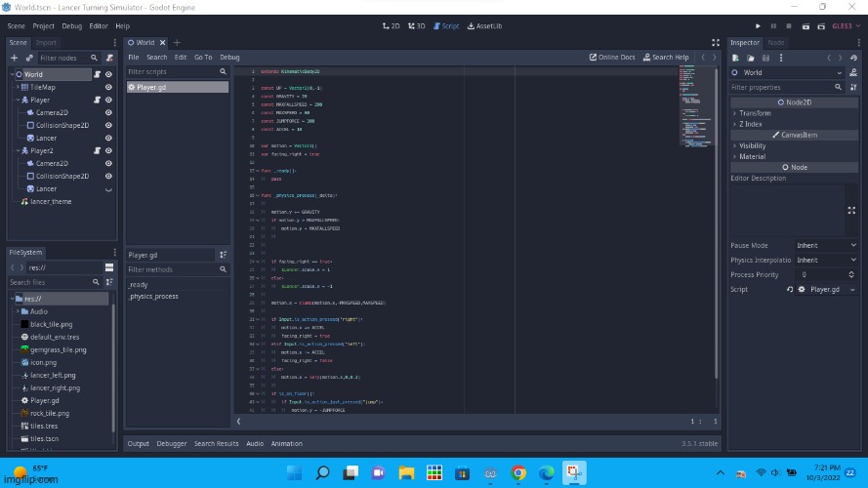Screen dimensions: 868x488
Task: Click the Play project button
Action: pyautogui.click(x=758, y=25)
